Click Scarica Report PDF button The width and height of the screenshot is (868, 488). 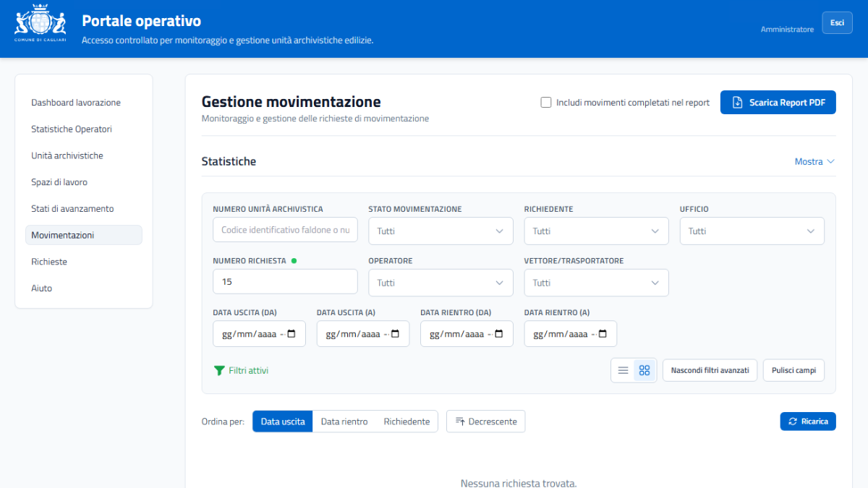pyautogui.click(x=778, y=103)
